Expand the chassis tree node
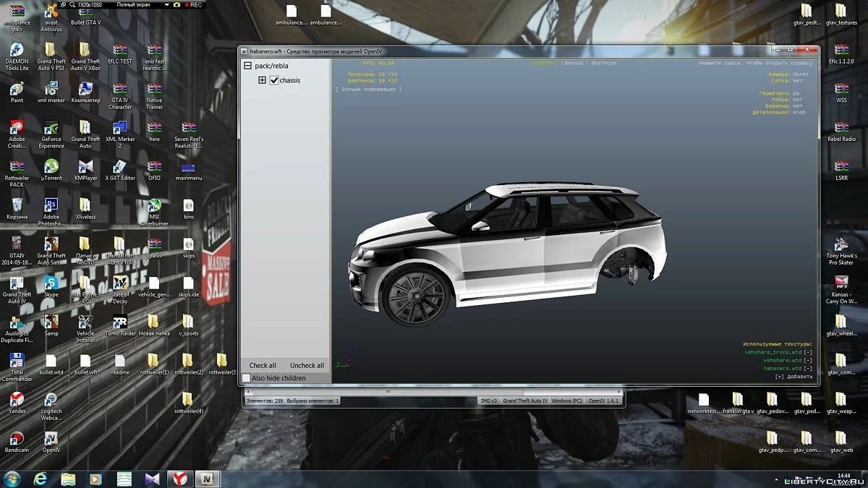This screenshot has height=488, width=868. (x=263, y=80)
